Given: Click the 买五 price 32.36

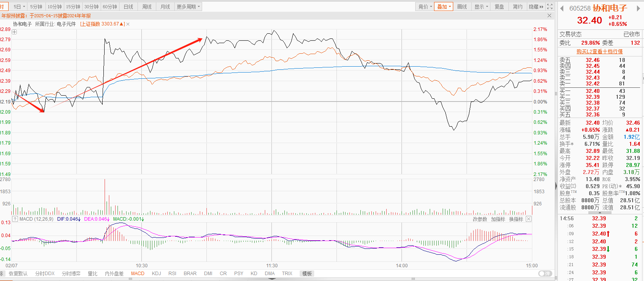Looking at the screenshot, I should click(x=593, y=114).
